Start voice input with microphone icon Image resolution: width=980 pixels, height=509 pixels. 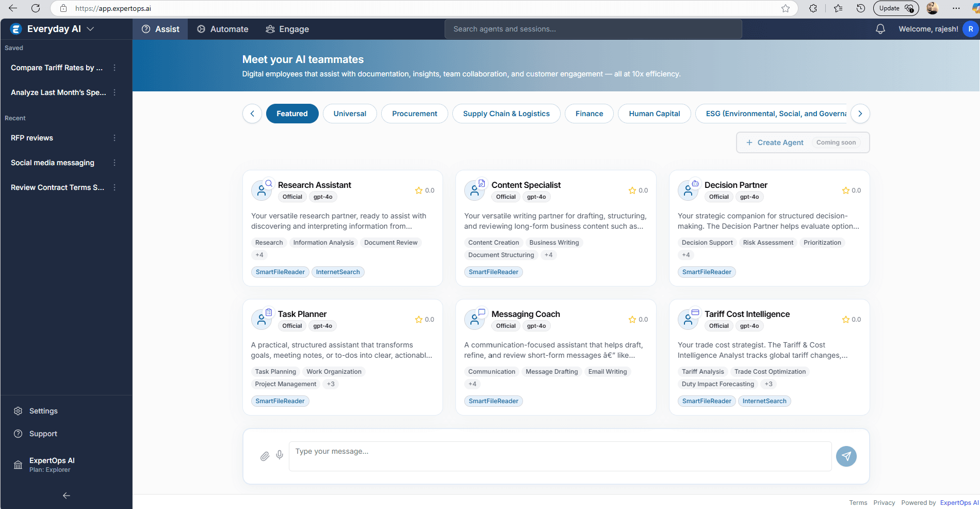tap(280, 455)
